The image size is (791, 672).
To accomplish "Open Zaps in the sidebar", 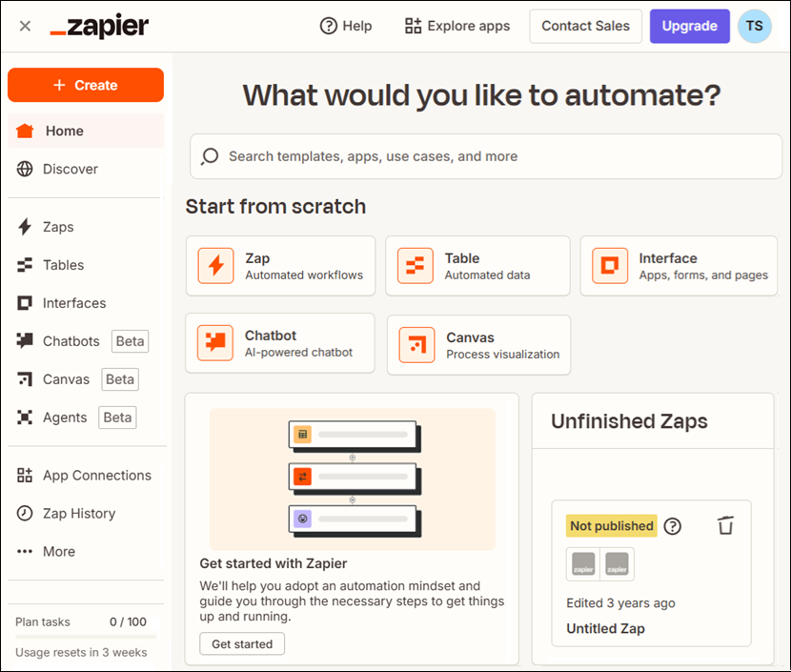I will pos(86,227).
